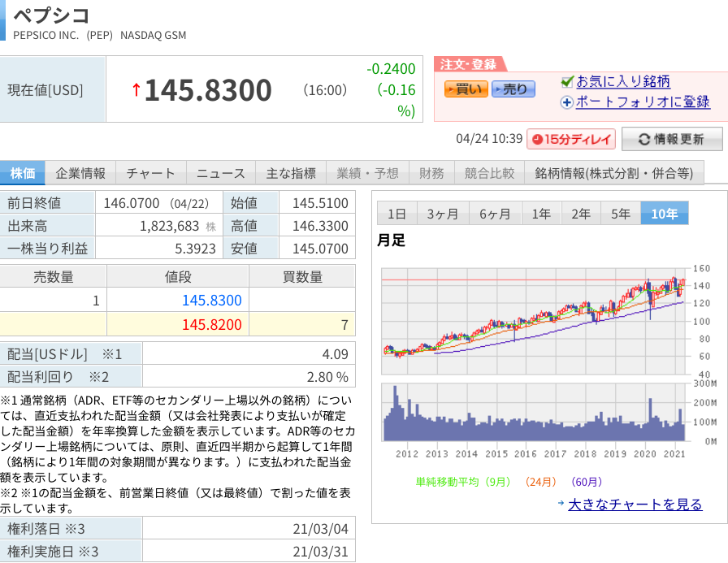The height and width of the screenshot is (563, 728).
Task: Click the 売り (sell) button
Action: pos(513,89)
